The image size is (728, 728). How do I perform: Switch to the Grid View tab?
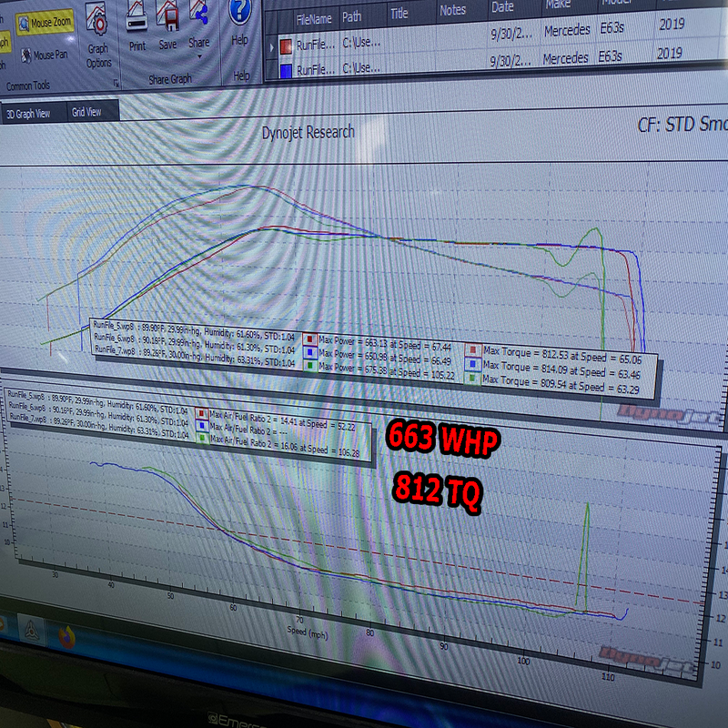[x=87, y=112]
